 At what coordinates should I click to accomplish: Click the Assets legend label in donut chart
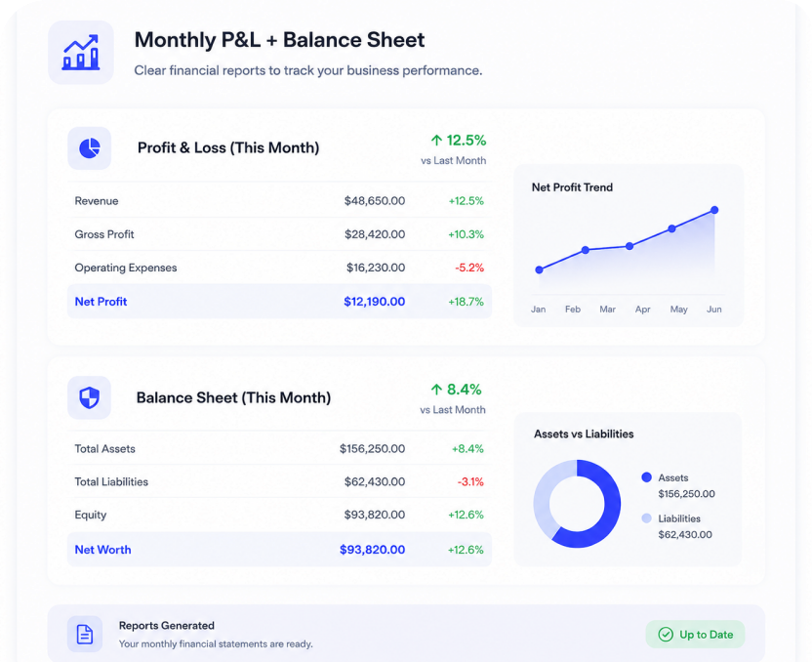coord(673,477)
